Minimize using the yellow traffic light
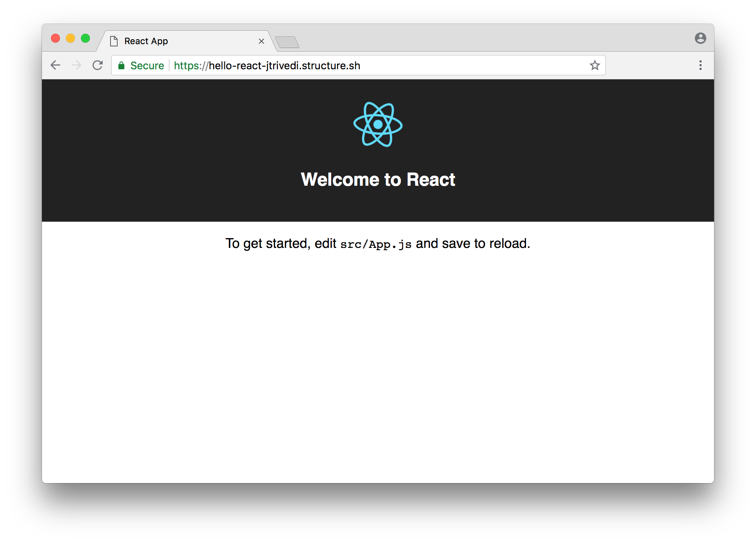Screen dimensions: 756x543 click(70, 38)
